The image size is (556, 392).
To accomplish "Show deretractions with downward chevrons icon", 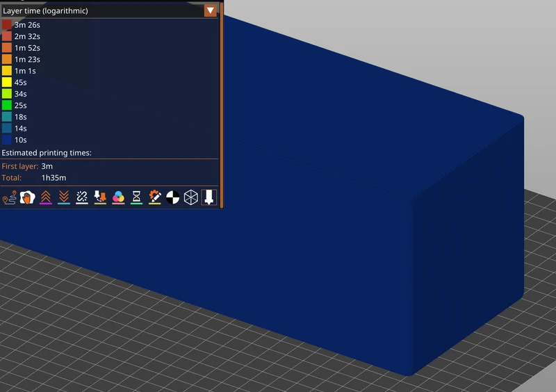I will (x=64, y=197).
